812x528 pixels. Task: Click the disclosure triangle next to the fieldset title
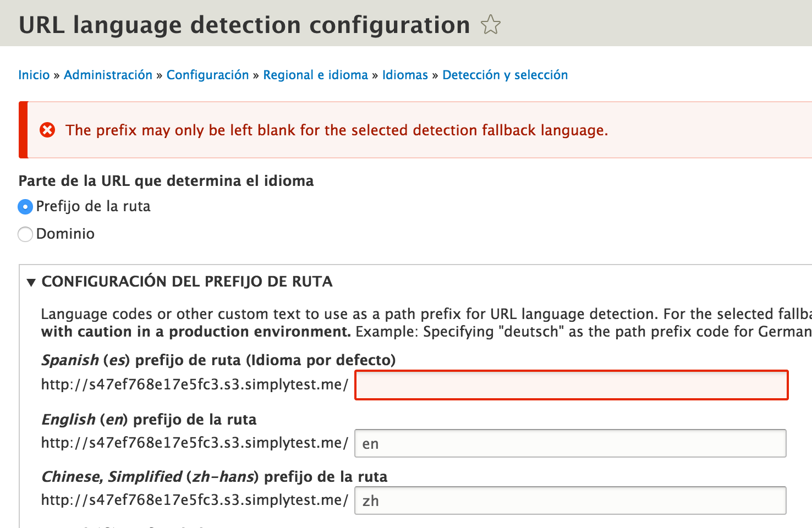pos(31,282)
